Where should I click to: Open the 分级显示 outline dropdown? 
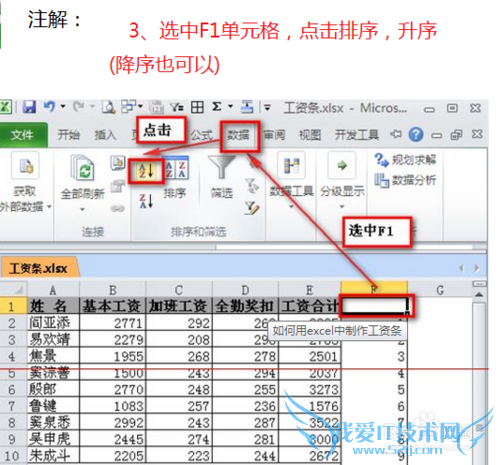click(x=342, y=182)
